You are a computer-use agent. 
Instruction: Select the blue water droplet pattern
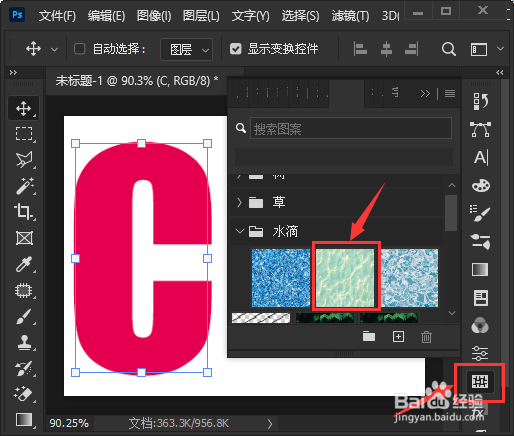tap(281, 278)
